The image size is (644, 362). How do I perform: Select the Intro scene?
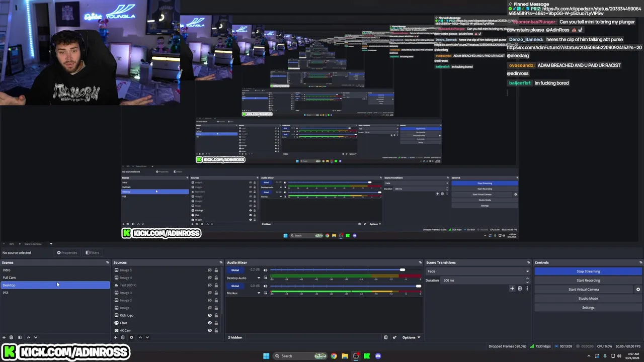point(55,270)
